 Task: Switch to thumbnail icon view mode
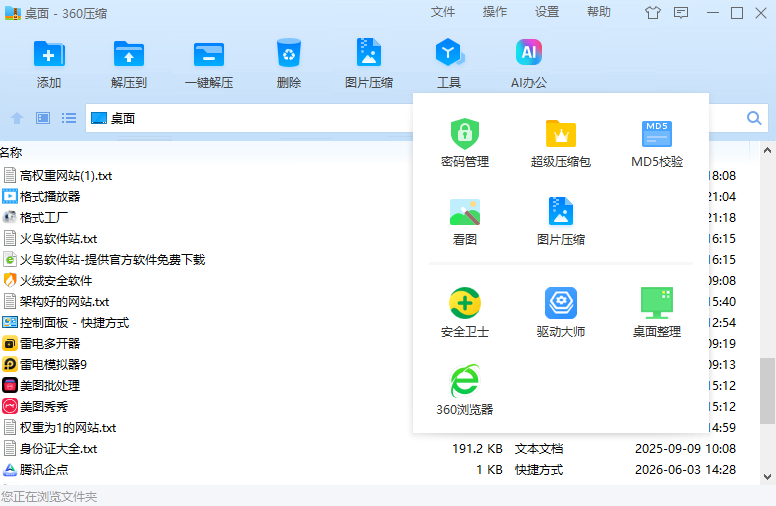[x=43, y=118]
